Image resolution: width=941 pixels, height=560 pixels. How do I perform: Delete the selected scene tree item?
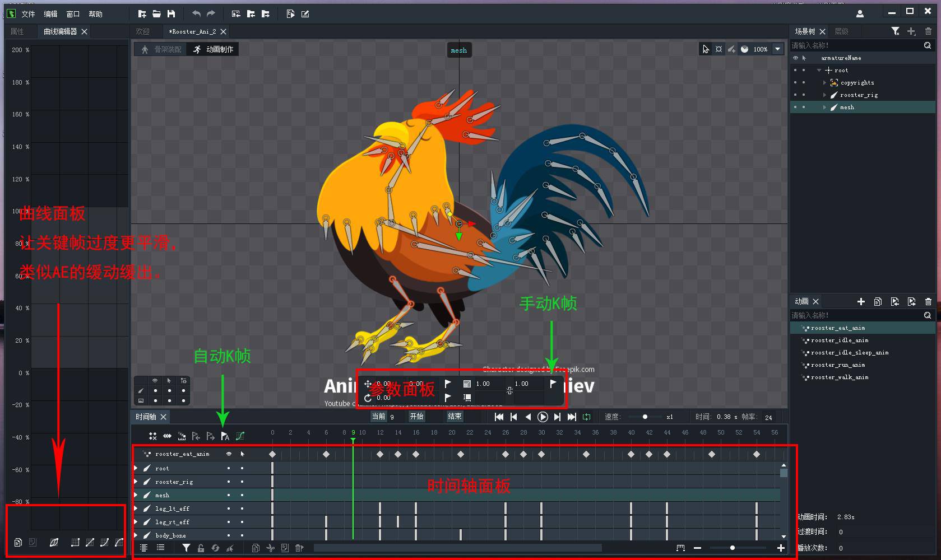[928, 31]
